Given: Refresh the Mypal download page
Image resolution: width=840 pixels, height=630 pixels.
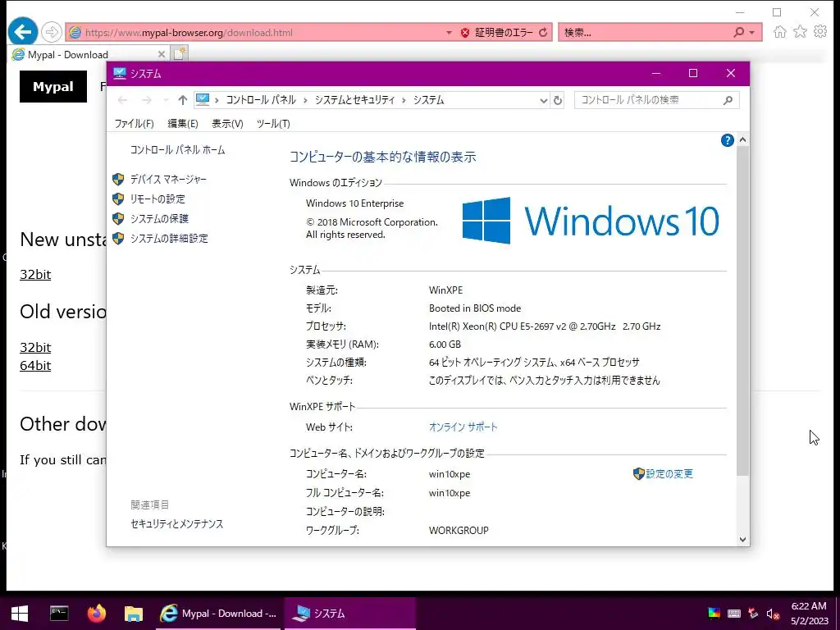Looking at the screenshot, I should click(x=543, y=32).
